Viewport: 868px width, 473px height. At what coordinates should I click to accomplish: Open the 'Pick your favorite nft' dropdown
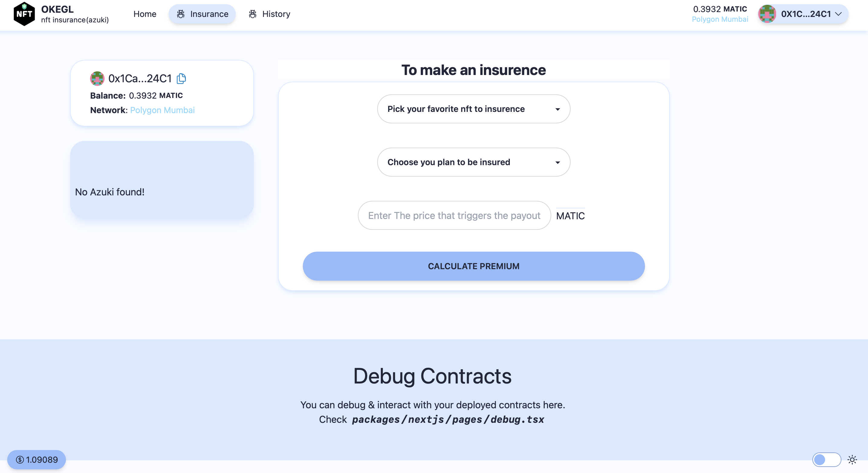pos(473,109)
